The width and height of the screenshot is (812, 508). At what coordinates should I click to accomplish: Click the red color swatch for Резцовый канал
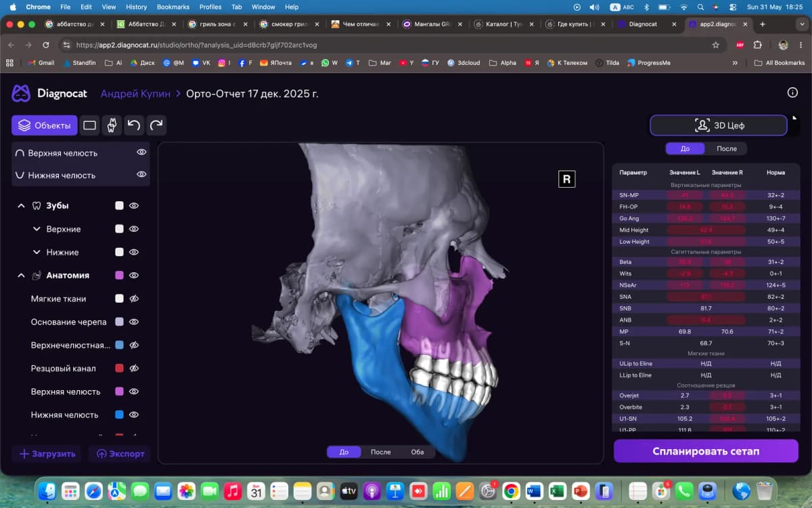tap(119, 368)
